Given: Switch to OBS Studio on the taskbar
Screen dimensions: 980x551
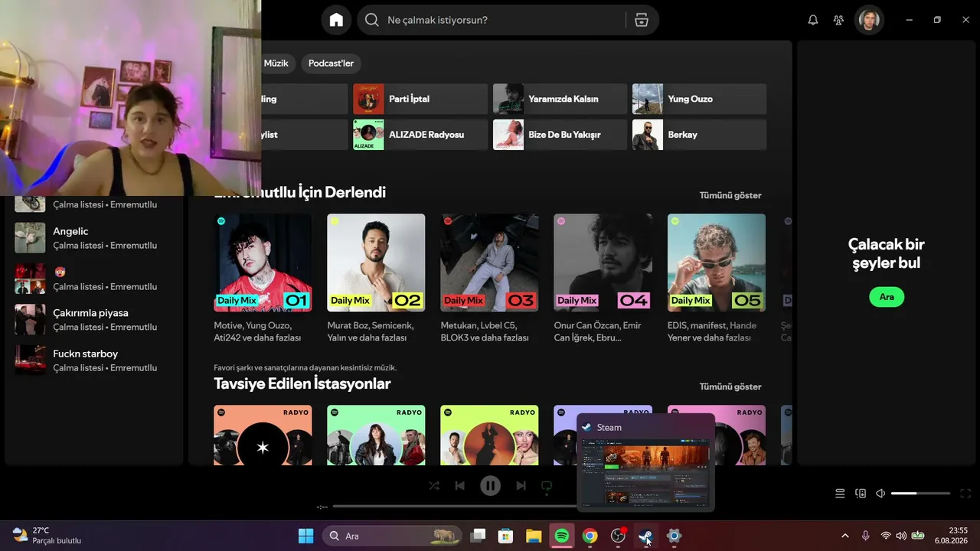Looking at the screenshot, I should [x=618, y=536].
